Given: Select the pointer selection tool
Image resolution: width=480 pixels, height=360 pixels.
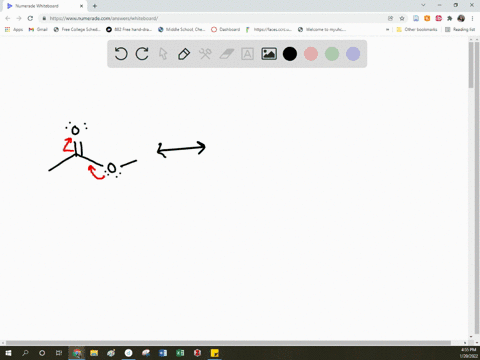Looking at the screenshot, I should [163, 54].
